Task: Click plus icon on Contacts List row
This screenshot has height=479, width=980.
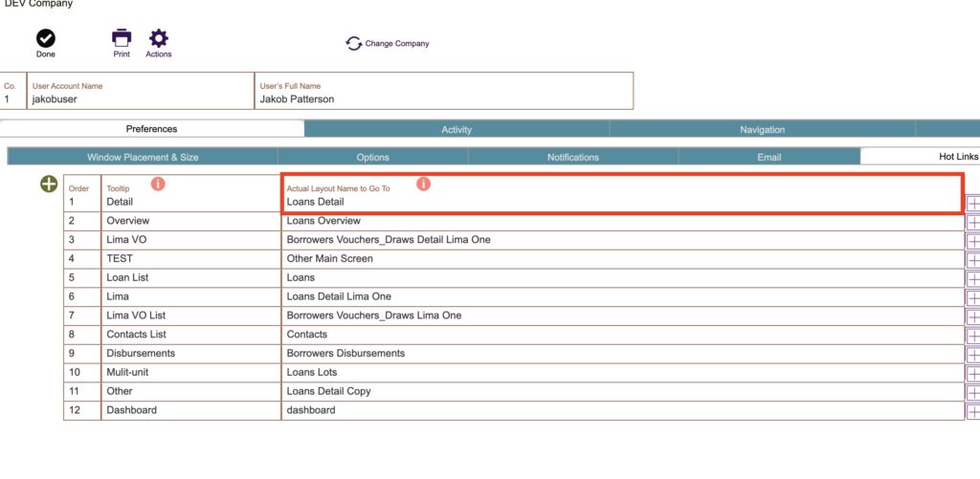Action: [x=973, y=336]
